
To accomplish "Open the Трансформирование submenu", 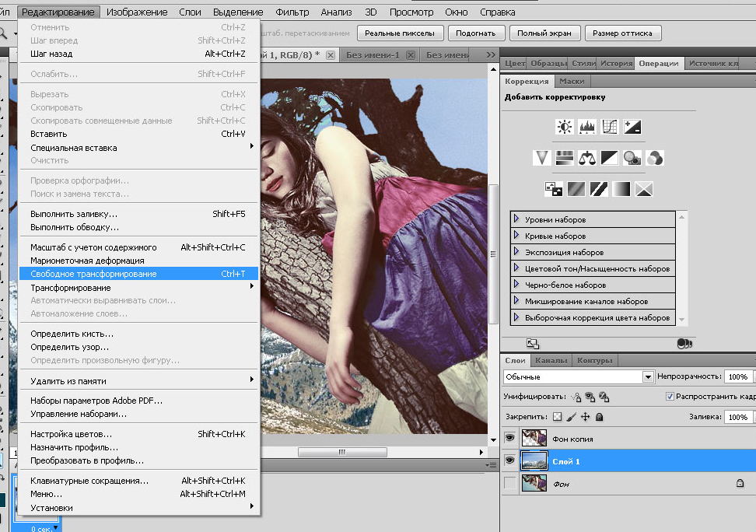I will click(139, 288).
